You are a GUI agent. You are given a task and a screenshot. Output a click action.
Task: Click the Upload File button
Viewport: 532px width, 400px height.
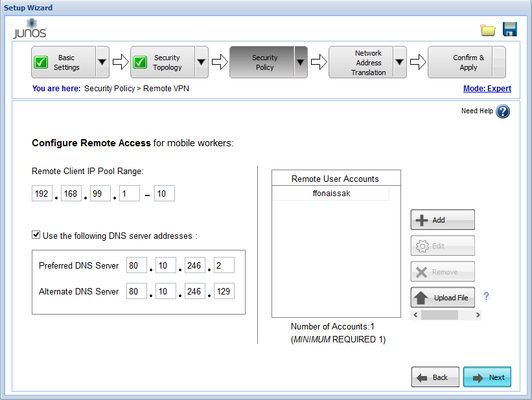coord(443,297)
